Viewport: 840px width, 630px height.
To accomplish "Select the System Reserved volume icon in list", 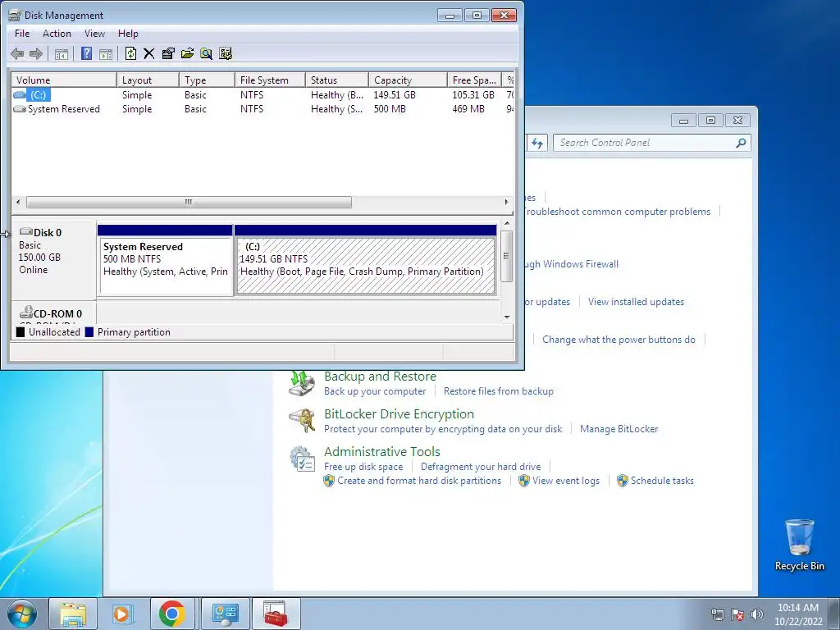I will 20,109.
